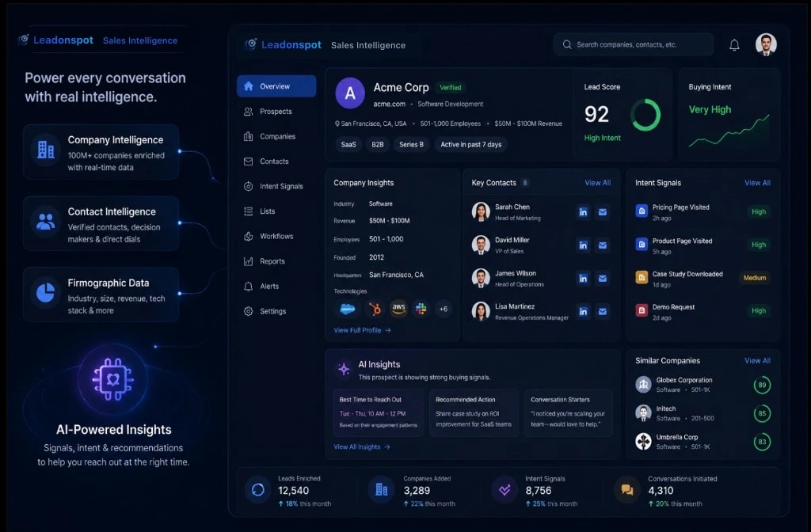The width and height of the screenshot is (811, 532).
Task: Click the Pricing Page Visited icon
Action: (x=642, y=211)
